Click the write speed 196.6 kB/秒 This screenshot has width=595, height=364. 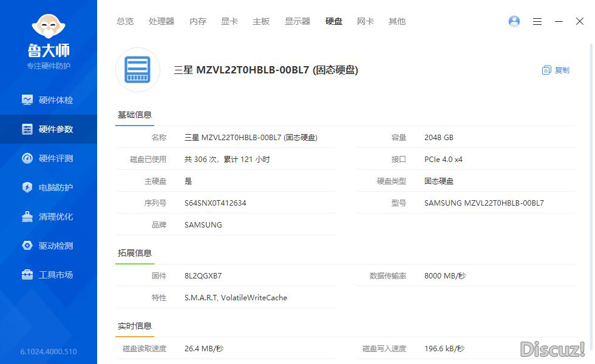tap(444, 348)
